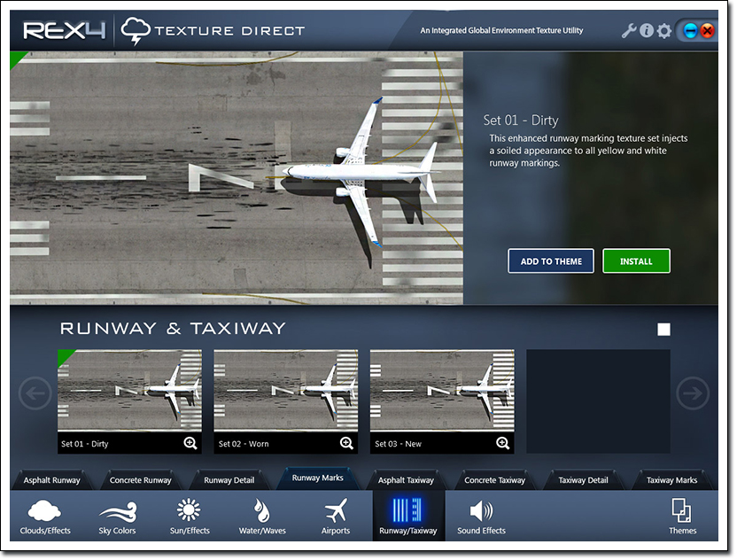Select the Set 03 - New thumbnail

pyautogui.click(x=442, y=390)
